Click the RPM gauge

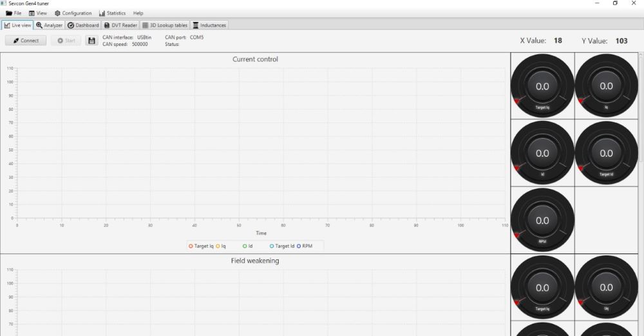(542, 220)
